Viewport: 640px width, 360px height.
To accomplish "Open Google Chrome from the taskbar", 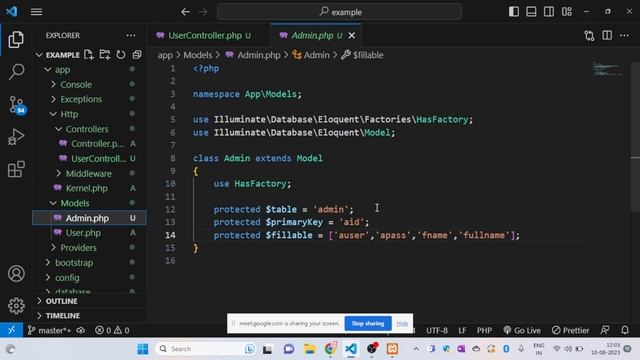I will point(331,349).
